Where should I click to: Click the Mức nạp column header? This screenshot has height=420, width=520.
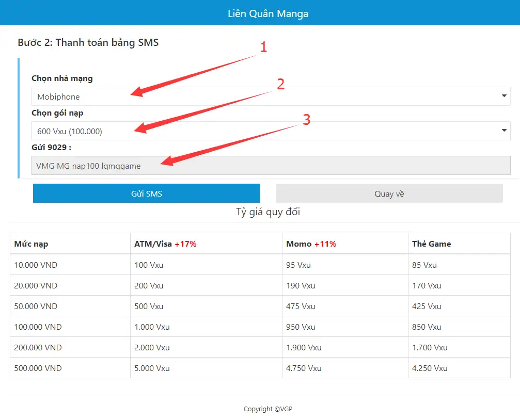click(70, 244)
